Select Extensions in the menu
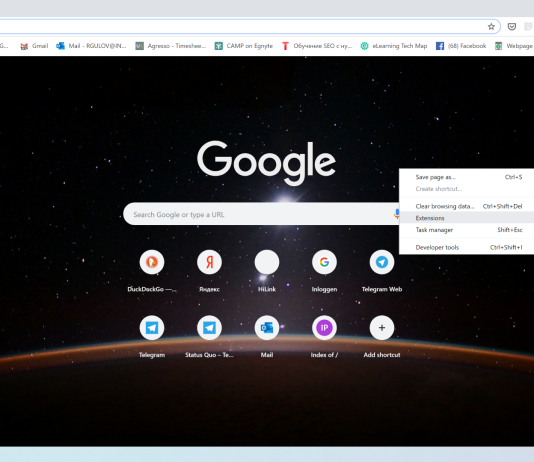Viewport: 534px width, 462px height. pyautogui.click(x=467, y=218)
